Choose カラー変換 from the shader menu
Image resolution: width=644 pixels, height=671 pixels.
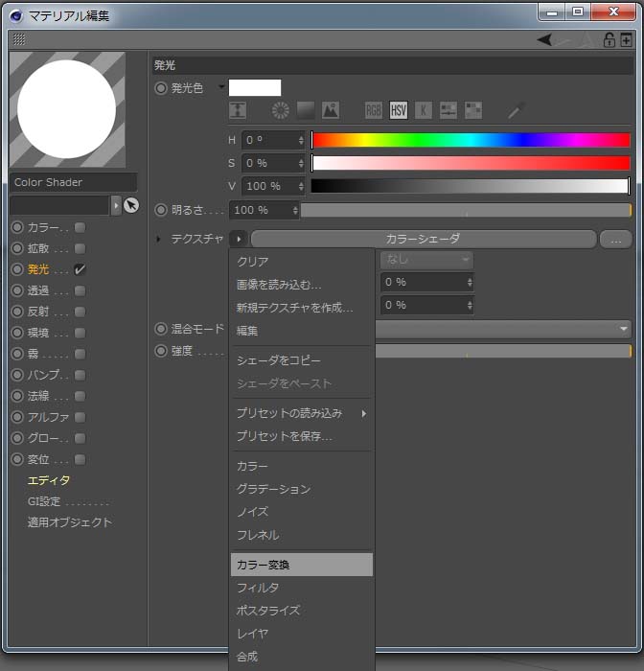(x=300, y=565)
